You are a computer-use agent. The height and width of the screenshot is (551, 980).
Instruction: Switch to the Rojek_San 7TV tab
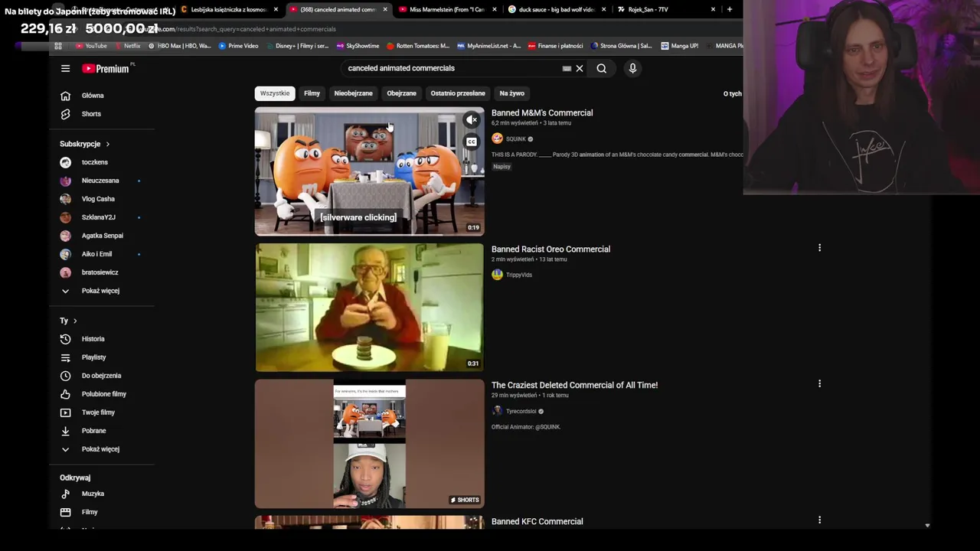[x=666, y=9]
